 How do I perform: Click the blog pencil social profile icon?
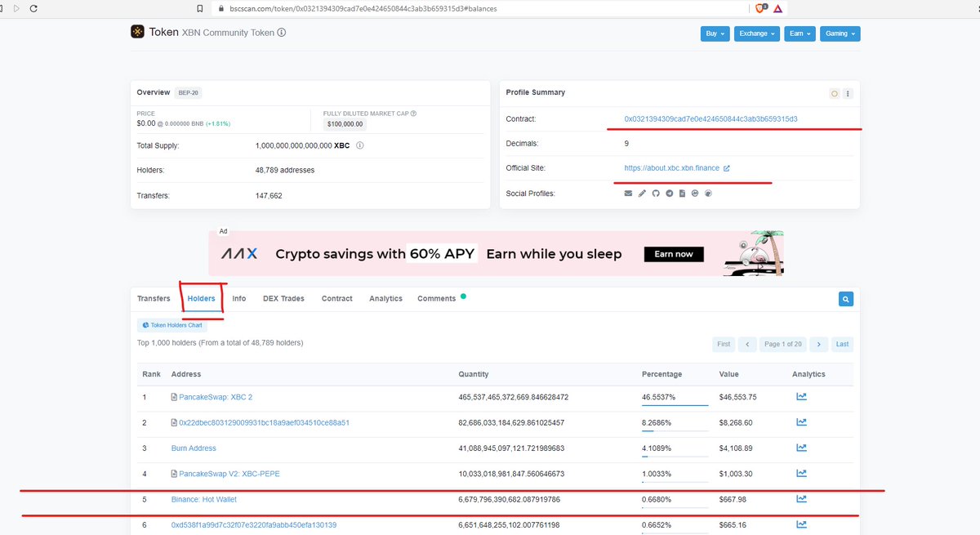642,194
